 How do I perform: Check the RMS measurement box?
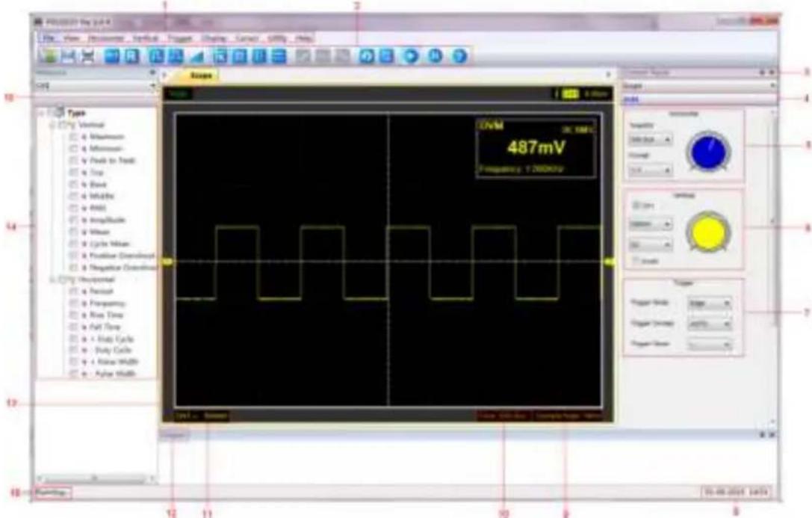[73, 209]
